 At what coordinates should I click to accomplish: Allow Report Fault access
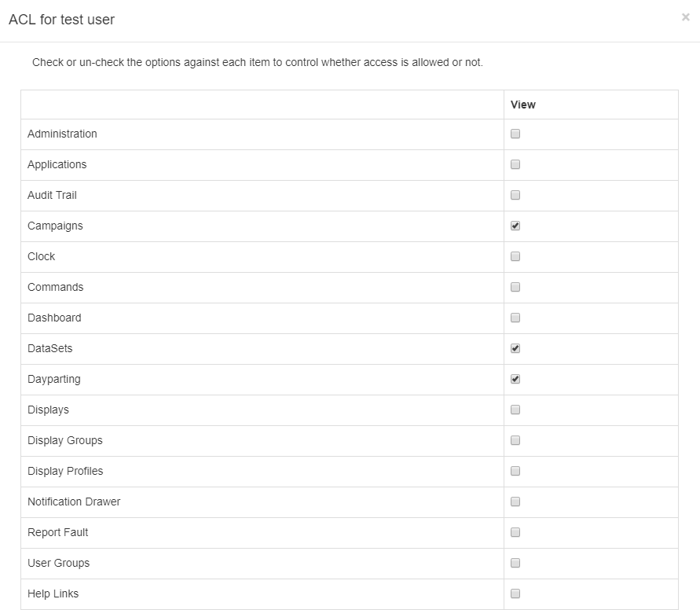[x=515, y=532]
